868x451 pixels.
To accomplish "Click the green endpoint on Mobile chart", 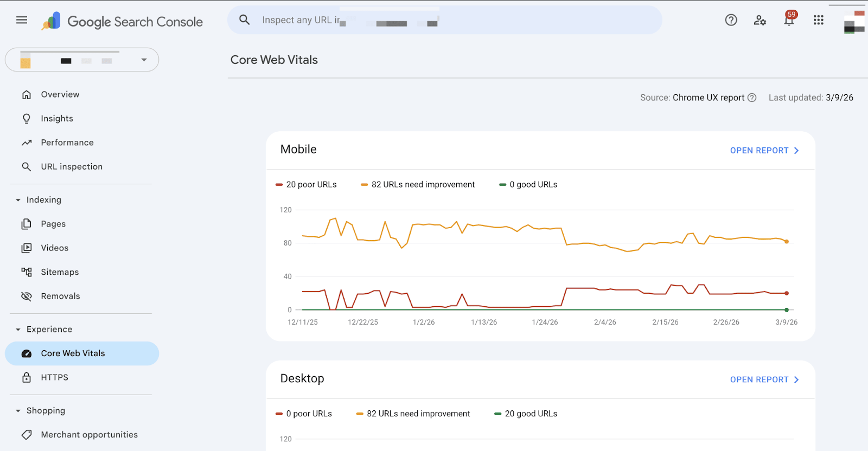I will tap(787, 310).
